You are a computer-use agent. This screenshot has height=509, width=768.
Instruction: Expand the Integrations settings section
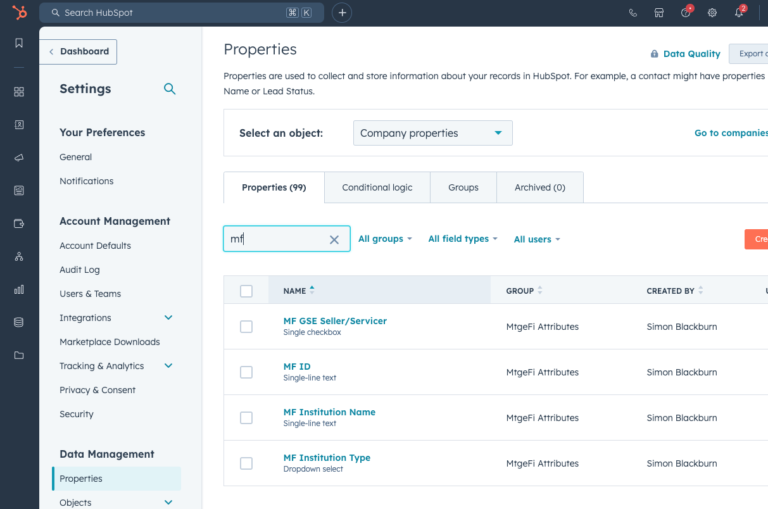point(168,318)
